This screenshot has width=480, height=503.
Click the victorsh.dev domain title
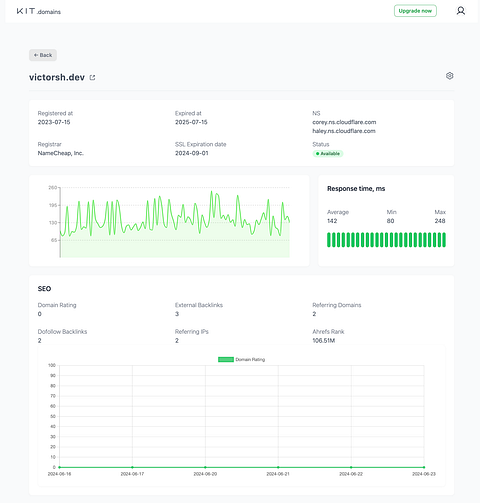click(57, 77)
